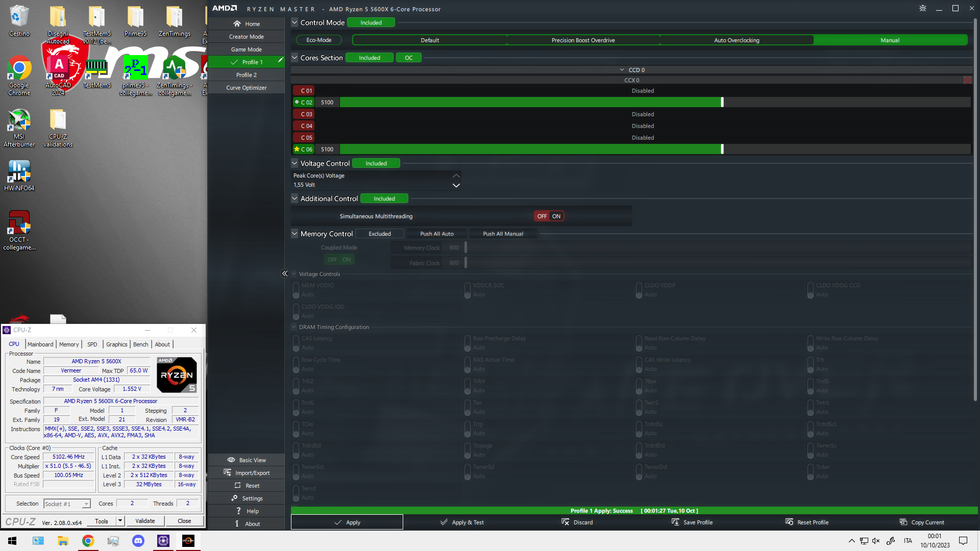
Task: Click Save Profile
Action: (692, 522)
